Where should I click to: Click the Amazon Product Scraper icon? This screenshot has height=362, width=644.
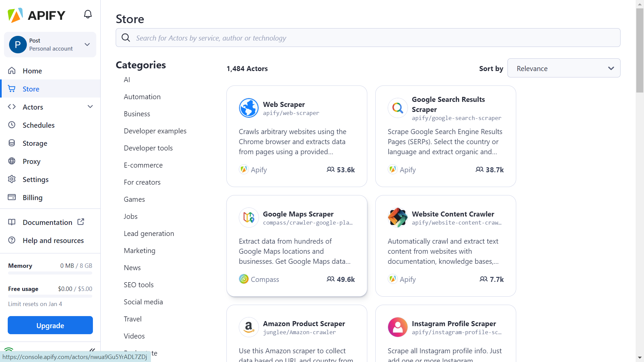coord(249,327)
